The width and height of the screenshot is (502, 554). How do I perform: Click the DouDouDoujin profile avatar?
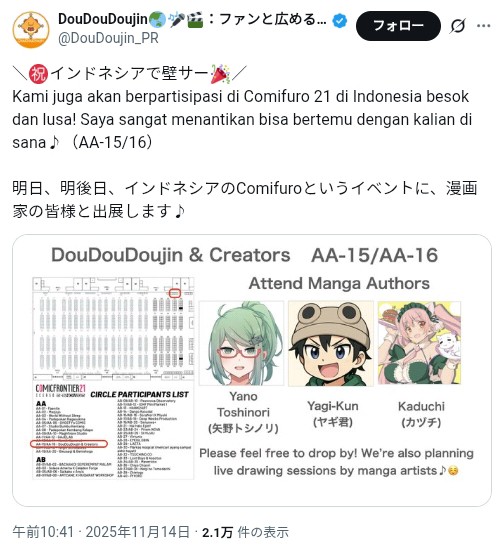(x=31, y=29)
